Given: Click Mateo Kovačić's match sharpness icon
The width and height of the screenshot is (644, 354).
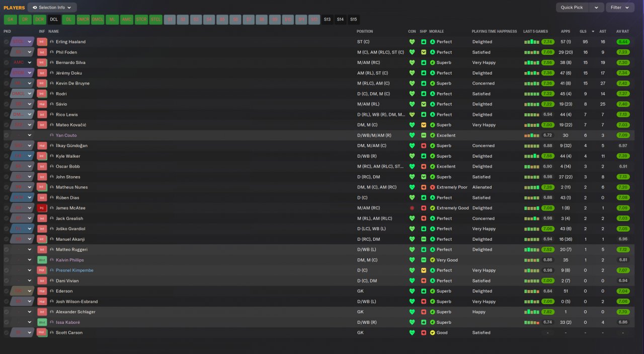Looking at the screenshot, I should (424, 125).
